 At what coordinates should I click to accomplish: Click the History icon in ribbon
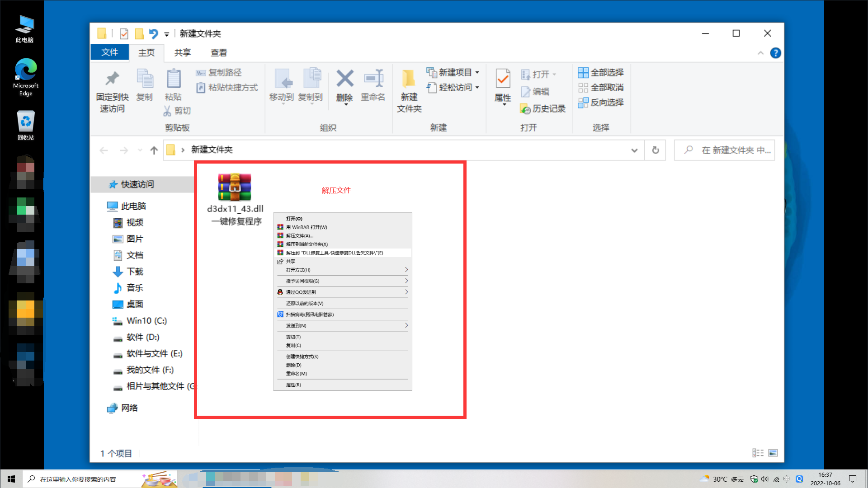click(x=543, y=109)
